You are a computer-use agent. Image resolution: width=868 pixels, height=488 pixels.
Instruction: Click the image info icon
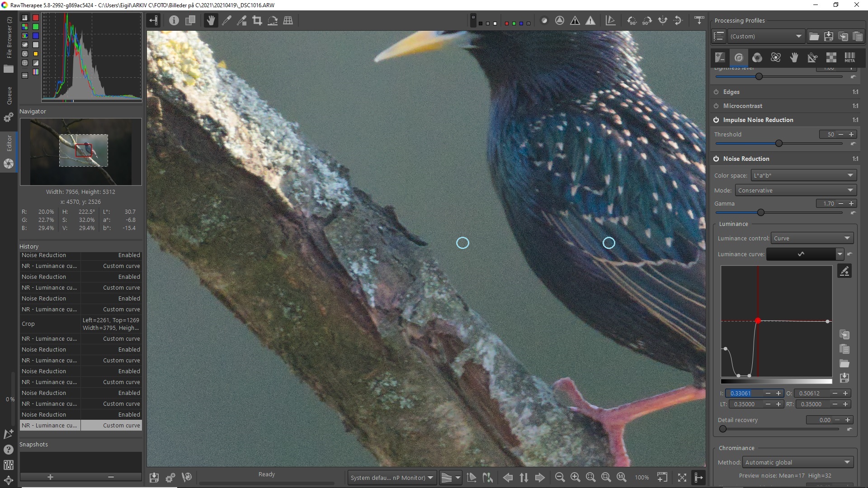(x=174, y=21)
